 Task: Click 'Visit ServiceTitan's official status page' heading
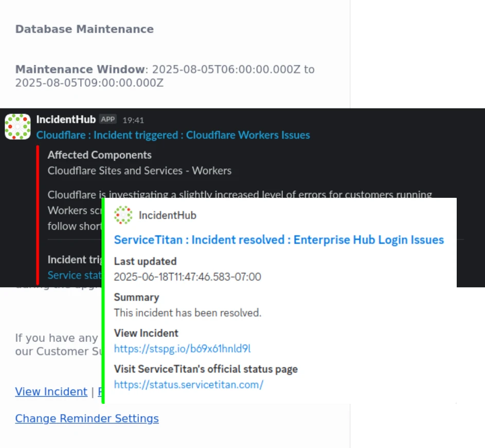click(206, 369)
